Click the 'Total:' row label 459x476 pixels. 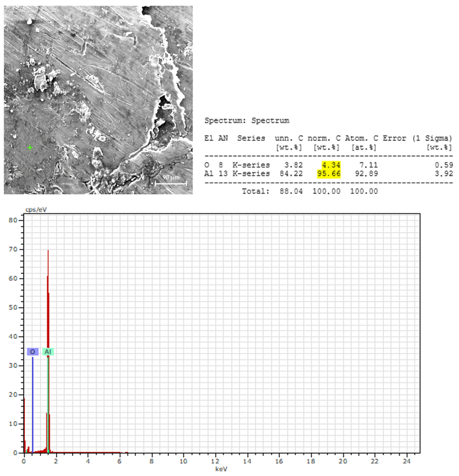click(x=256, y=191)
